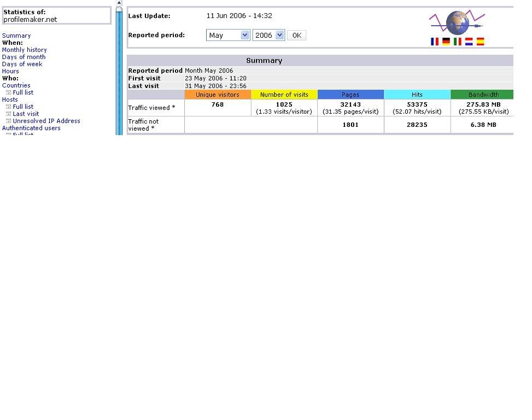
Task: Click the Traffic not viewed row label
Action: click(143, 125)
